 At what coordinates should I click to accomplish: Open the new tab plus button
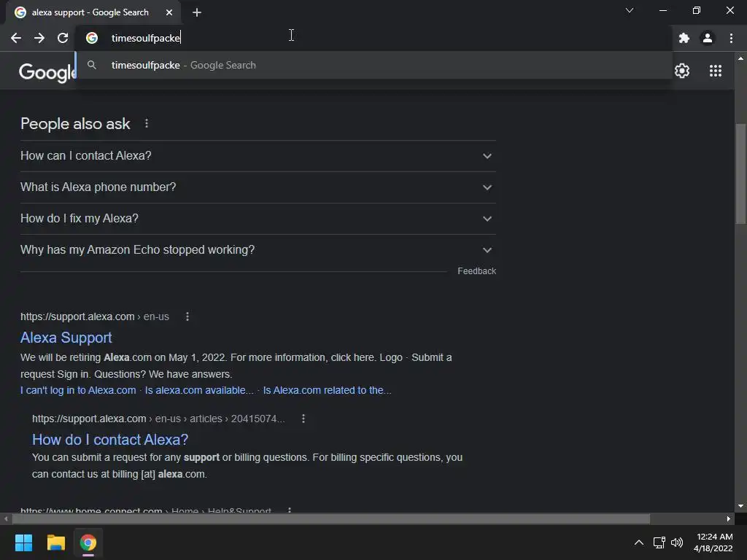(197, 13)
